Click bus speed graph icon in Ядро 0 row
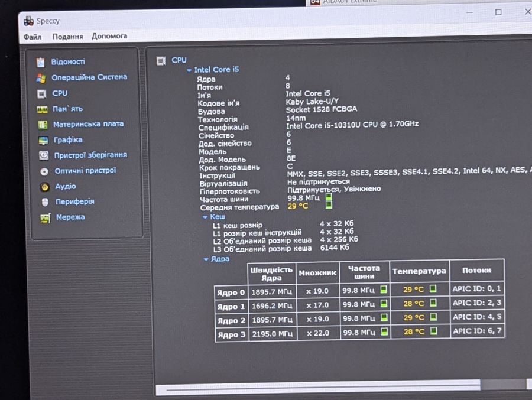Viewport: 532px width, 400px height. pos(384,290)
